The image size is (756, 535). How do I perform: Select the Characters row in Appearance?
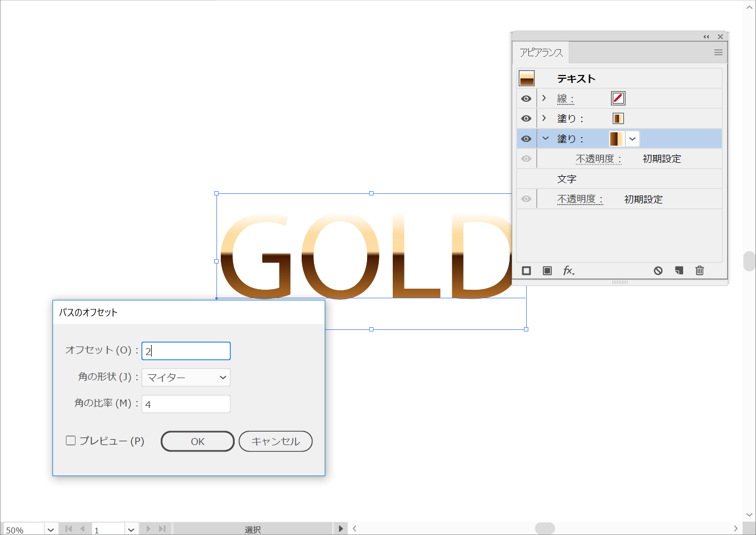pos(567,179)
